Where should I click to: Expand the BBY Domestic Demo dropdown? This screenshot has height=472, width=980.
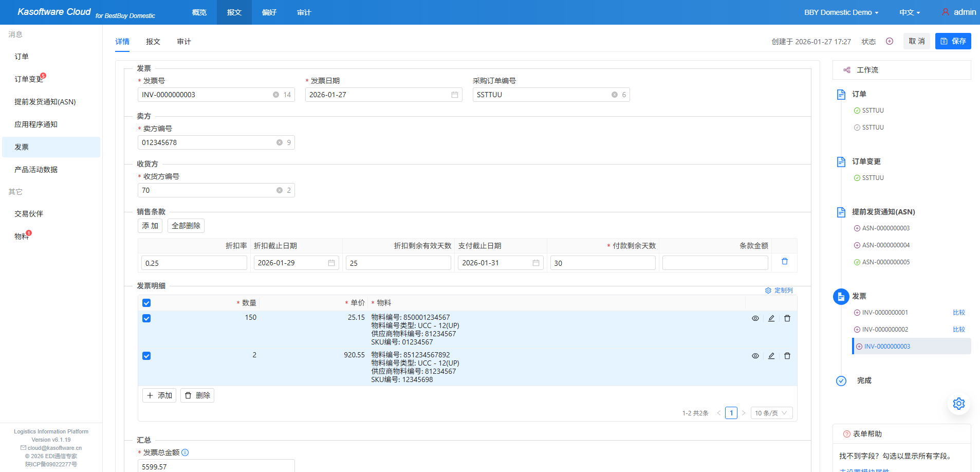841,12
